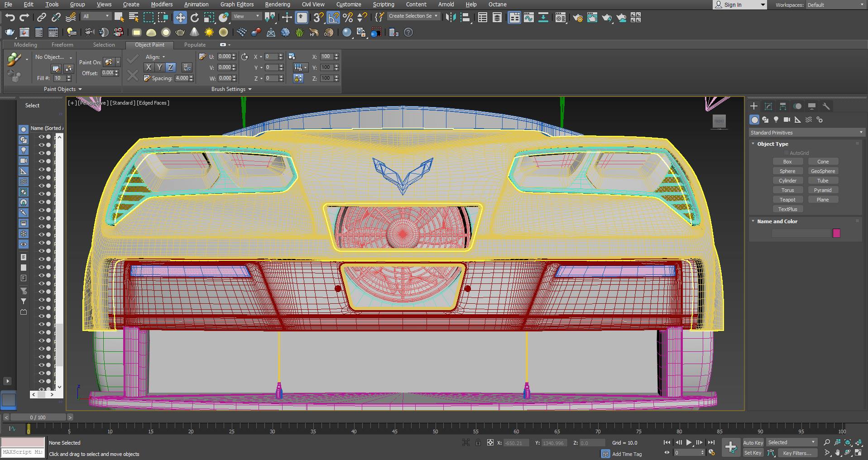Open reference coordinate View dropdown
Viewport: 868px width, 460px height.
[x=246, y=16]
